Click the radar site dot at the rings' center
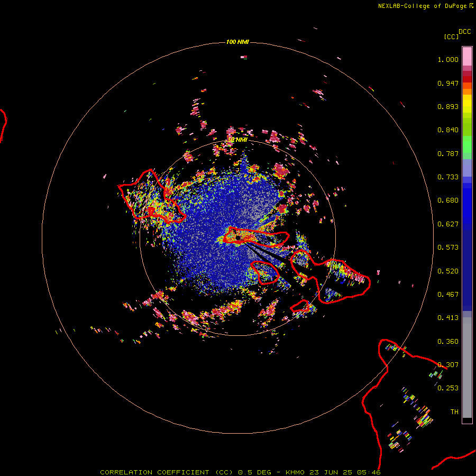The height and width of the screenshot is (476, 476). [x=238, y=238]
